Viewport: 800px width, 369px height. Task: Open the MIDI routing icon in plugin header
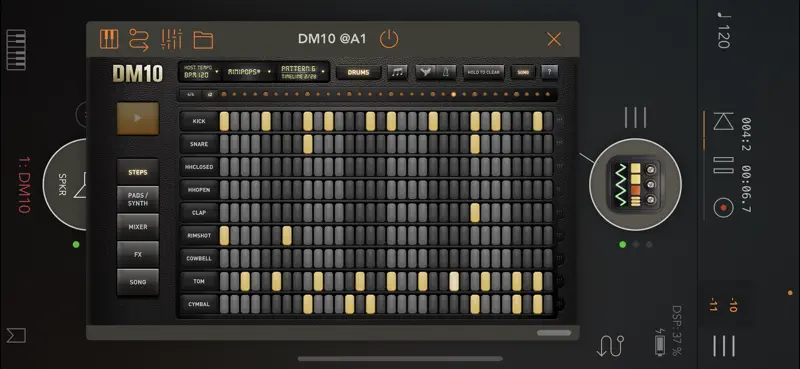[x=139, y=39]
